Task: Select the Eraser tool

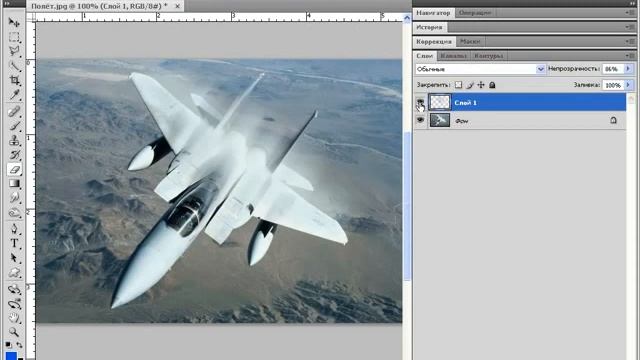Action: tap(14, 169)
